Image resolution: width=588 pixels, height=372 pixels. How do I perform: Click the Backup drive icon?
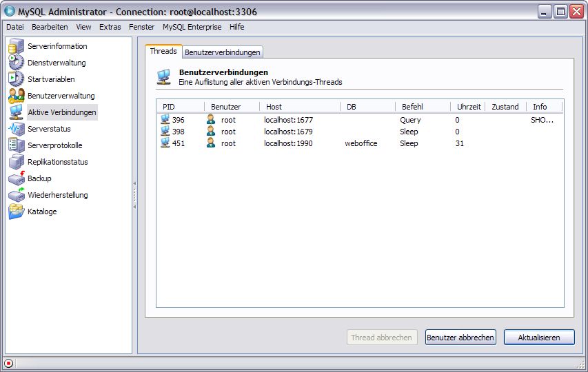coord(16,178)
